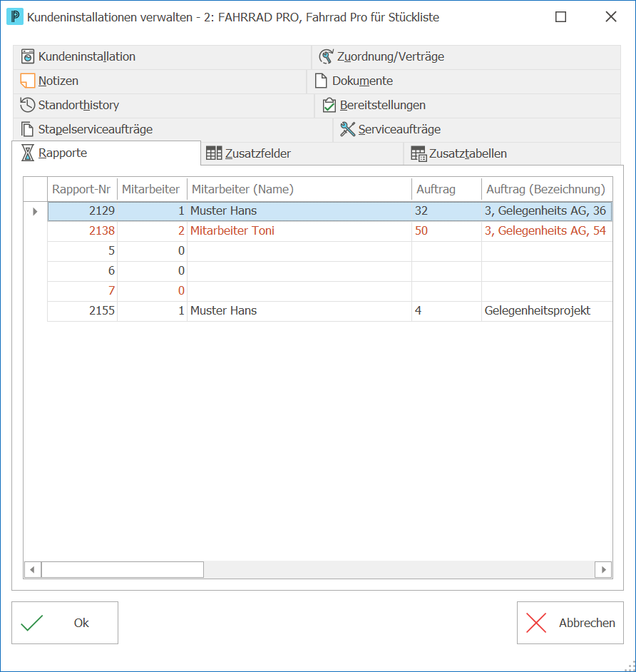
Task: Click the Serviceaufträge tools icon
Action: (x=347, y=129)
